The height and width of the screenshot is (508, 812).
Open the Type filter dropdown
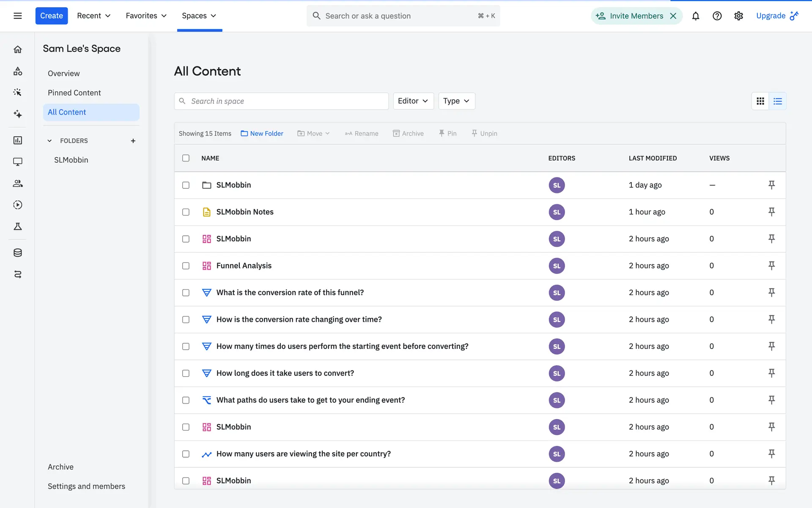pyautogui.click(x=456, y=101)
